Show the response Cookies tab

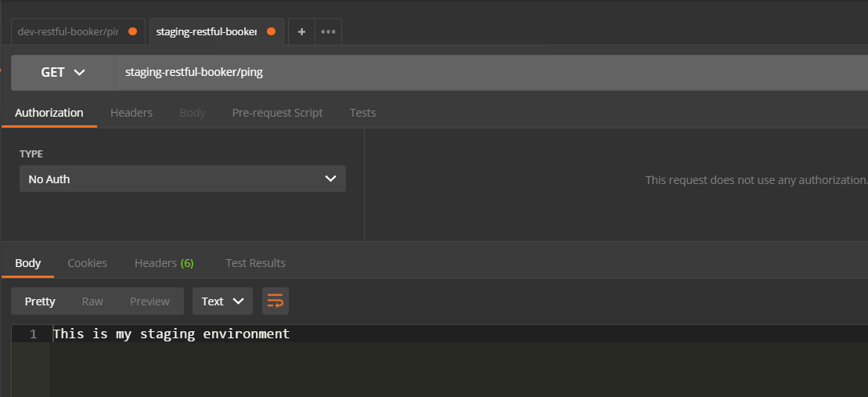click(88, 263)
